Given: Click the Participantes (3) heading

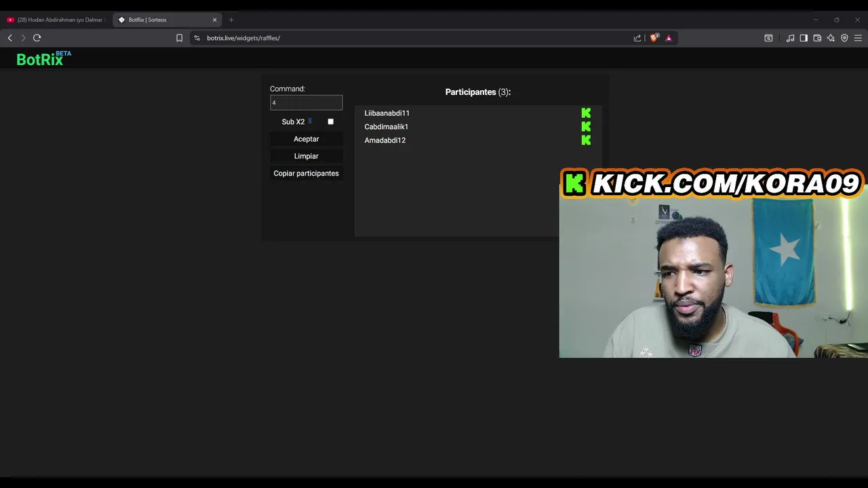Looking at the screenshot, I should point(477,92).
